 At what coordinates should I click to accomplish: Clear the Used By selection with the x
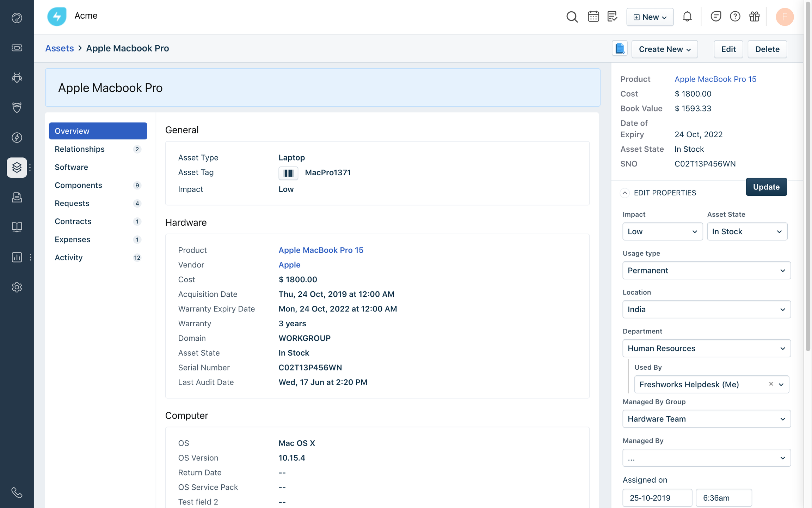[771, 384]
